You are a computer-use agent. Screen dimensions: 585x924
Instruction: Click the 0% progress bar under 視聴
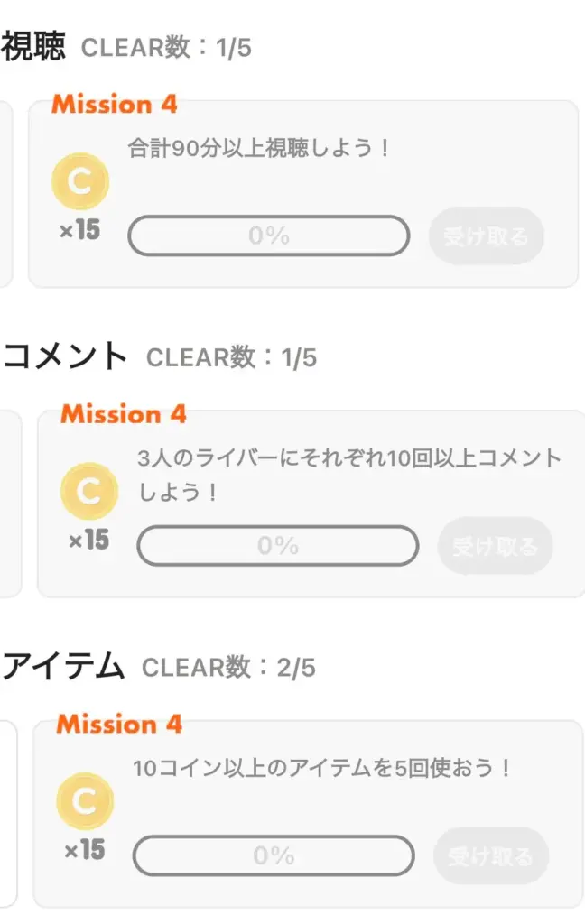click(x=269, y=236)
